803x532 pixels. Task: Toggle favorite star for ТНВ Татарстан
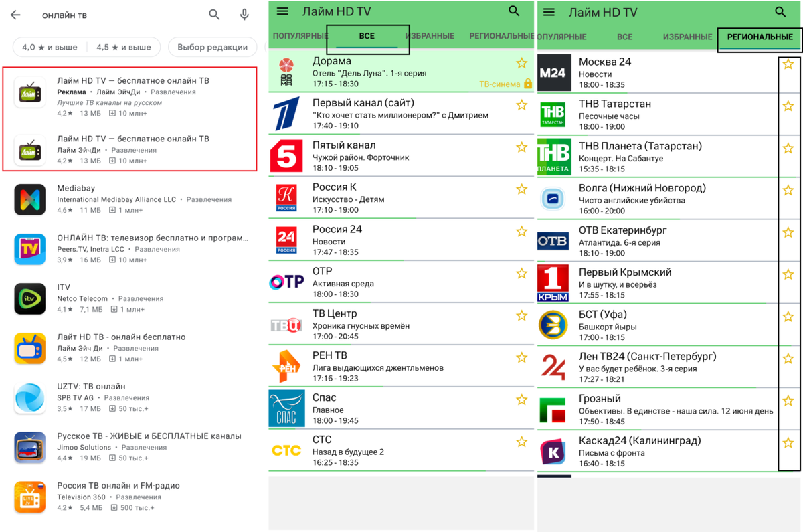tap(788, 106)
